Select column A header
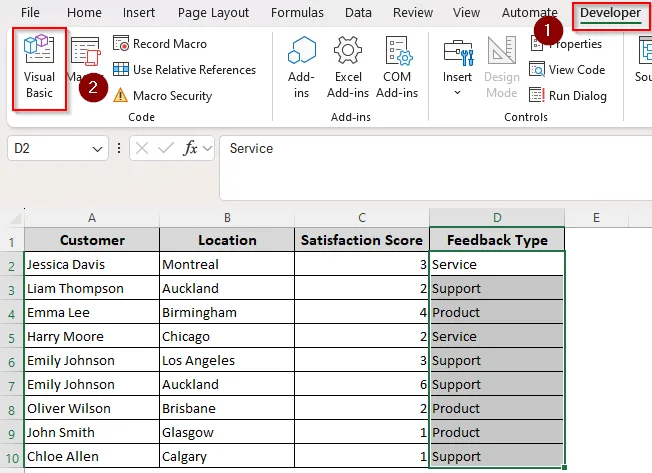Image resolution: width=652 pixels, height=473 pixels. click(92, 217)
